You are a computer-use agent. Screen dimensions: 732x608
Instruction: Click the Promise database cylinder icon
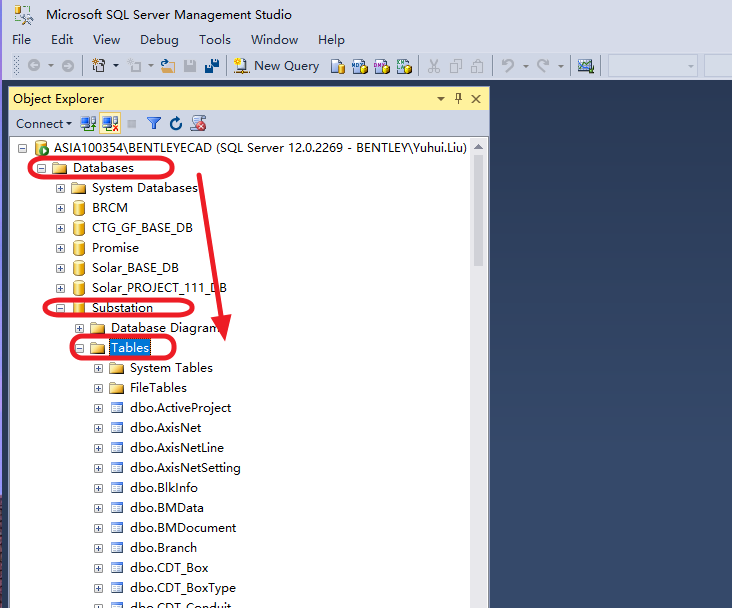[x=79, y=248]
